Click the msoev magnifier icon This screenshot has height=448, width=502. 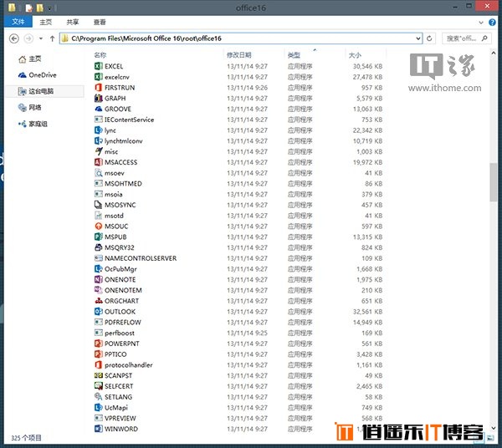tap(98, 173)
